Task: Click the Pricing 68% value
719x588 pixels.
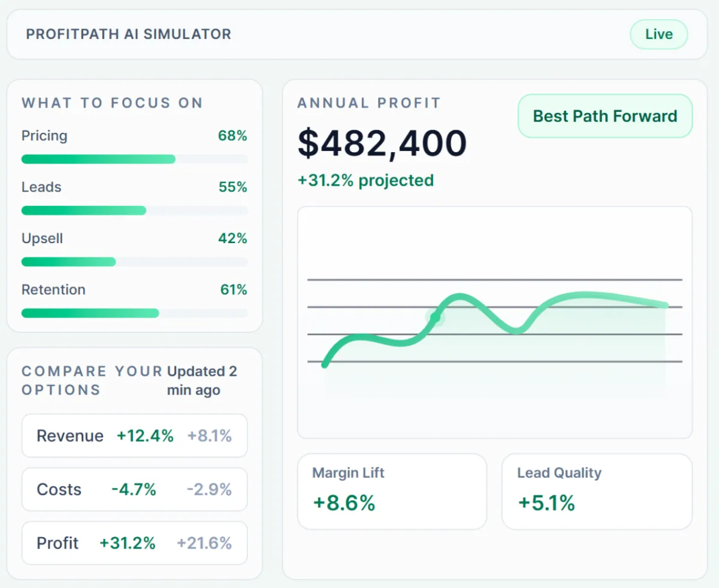Action: point(232,136)
